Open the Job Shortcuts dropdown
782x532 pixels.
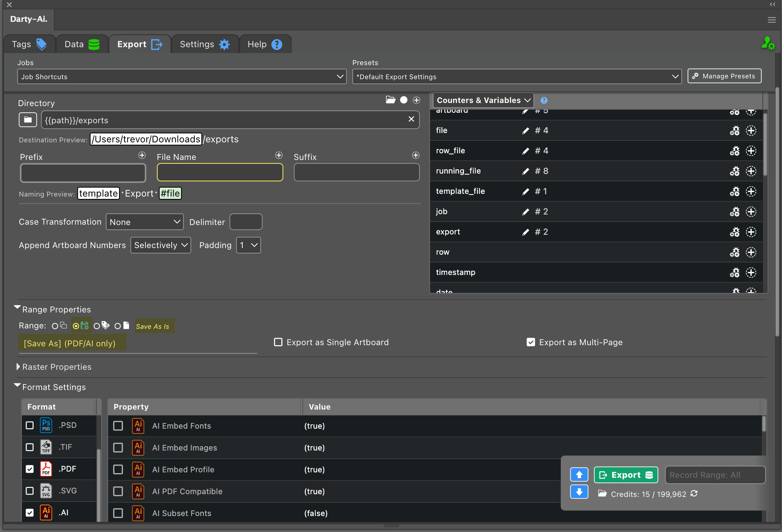[x=181, y=77]
